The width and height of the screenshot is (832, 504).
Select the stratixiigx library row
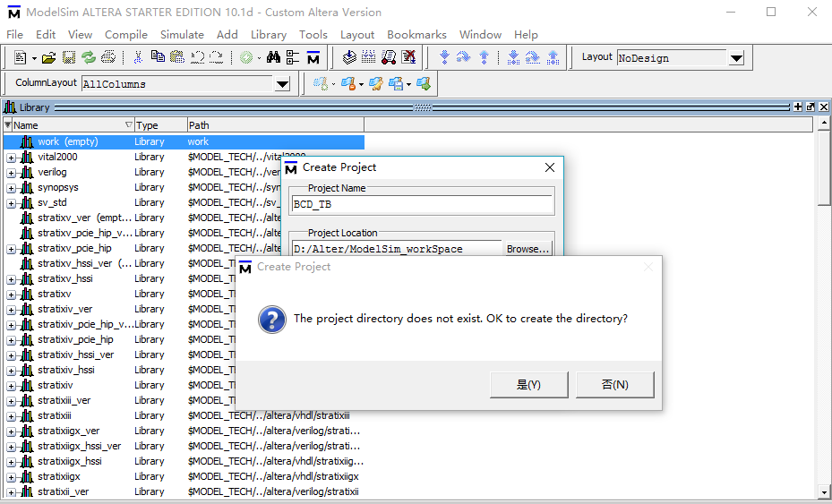coord(184,476)
